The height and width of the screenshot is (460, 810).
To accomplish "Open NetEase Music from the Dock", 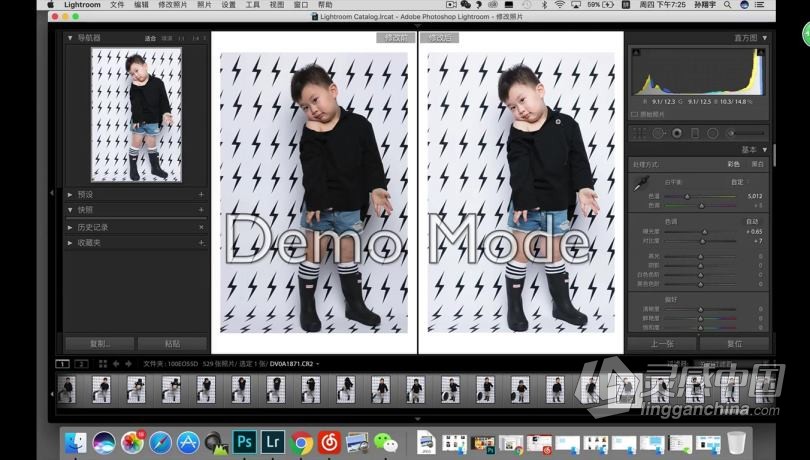I will (329, 442).
